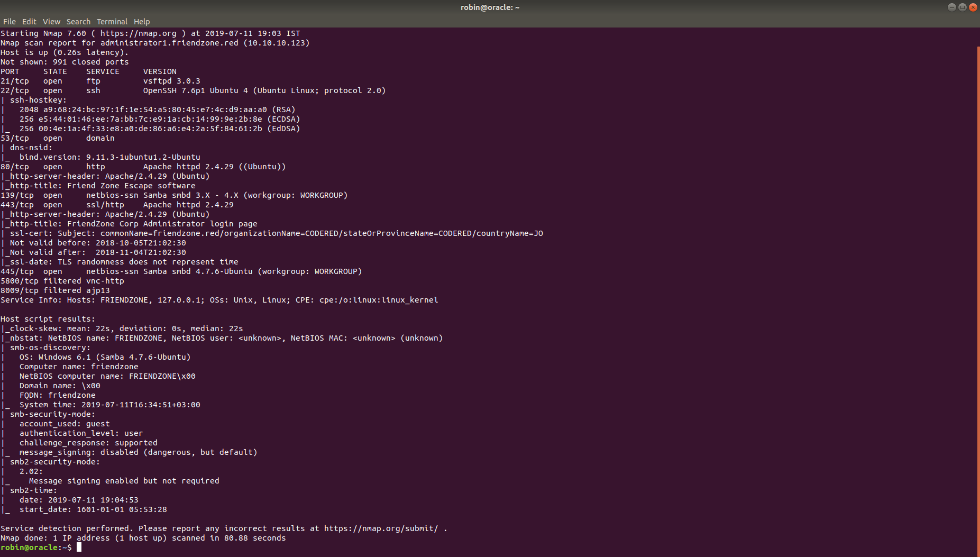Click 'Host script results:' heading

[x=48, y=319]
